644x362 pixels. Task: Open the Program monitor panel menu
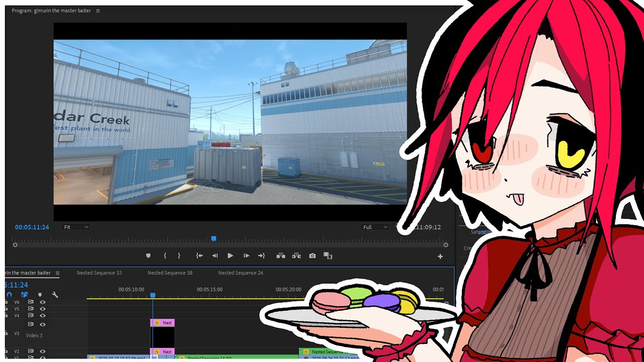[98, 11]
